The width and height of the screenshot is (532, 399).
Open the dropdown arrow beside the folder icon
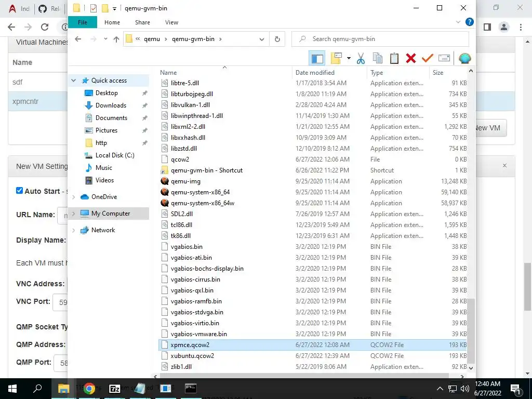tap(349, 58)
